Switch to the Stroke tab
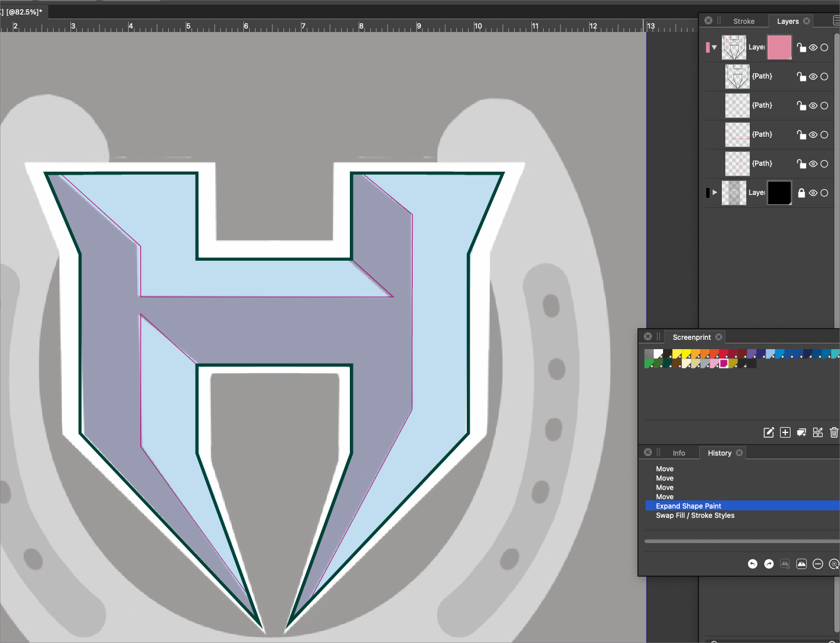Viewport: 840px width, 643px height. click(x=743, y=22)
